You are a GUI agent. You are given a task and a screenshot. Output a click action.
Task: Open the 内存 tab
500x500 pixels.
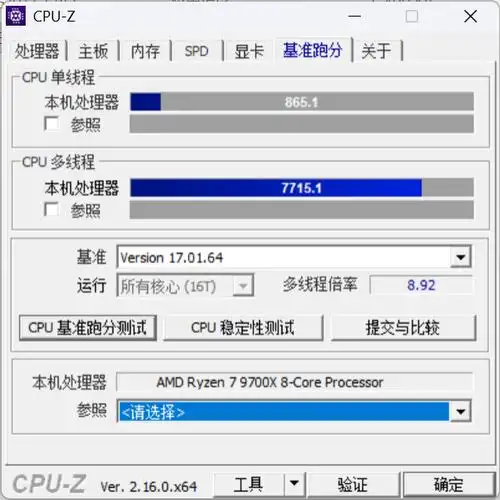click(x=145, y=51)
